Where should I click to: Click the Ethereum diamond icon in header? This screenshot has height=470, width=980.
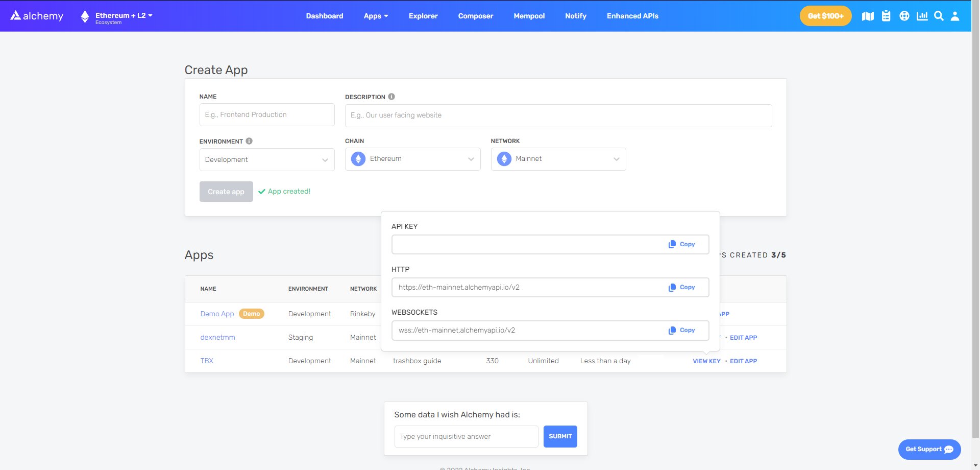coord(85,17)
